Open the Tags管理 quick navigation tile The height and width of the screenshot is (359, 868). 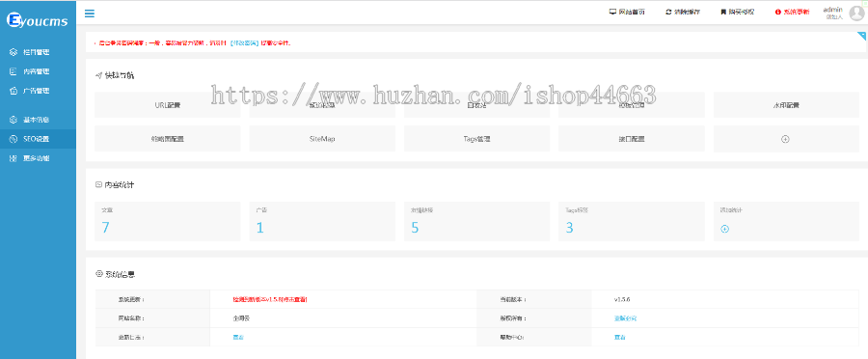pyautogui.click(x=476, y=139)
